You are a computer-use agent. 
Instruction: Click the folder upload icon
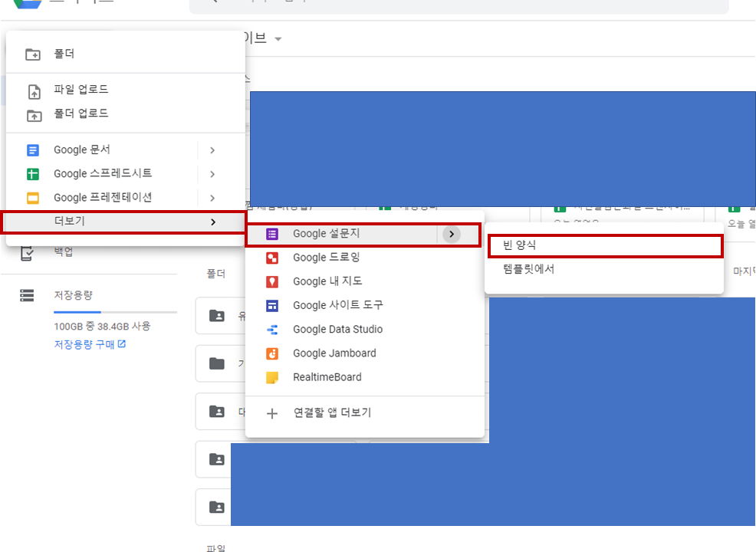click(x=34, y=116)
